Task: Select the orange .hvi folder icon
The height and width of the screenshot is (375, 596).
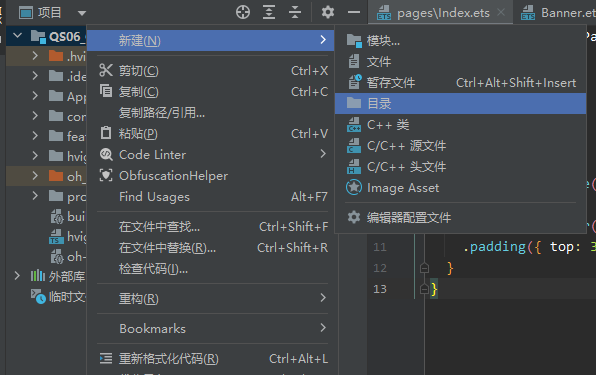Action: pyautogui.click(x=56, y=56)
